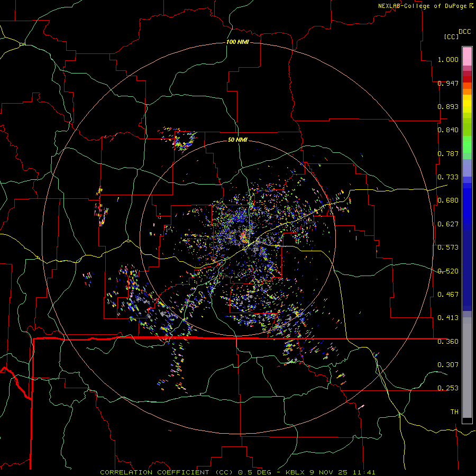This screenshot has width=476, height=476.
Task: Click the 0.947 scale value
Action: pos(448,83)
